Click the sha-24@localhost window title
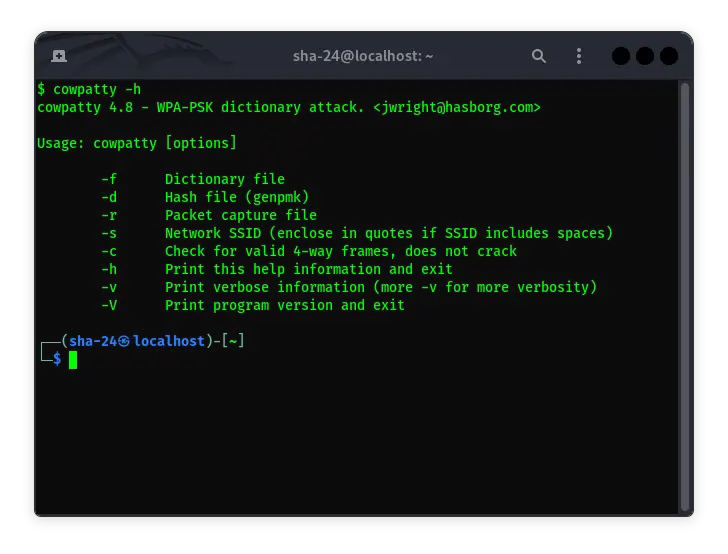The height and width of the screenshot is (554, 728). coord(363,56)
